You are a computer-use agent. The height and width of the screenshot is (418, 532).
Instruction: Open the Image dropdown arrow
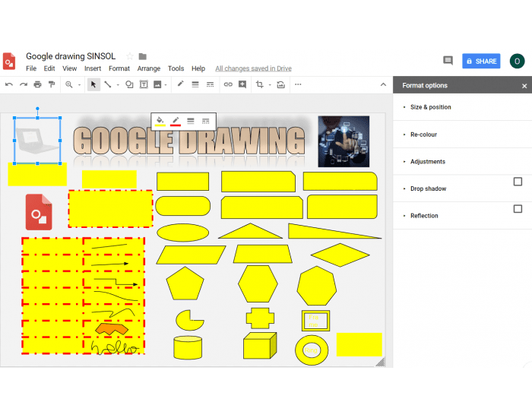pyautogui.click(x=166, y=85)
